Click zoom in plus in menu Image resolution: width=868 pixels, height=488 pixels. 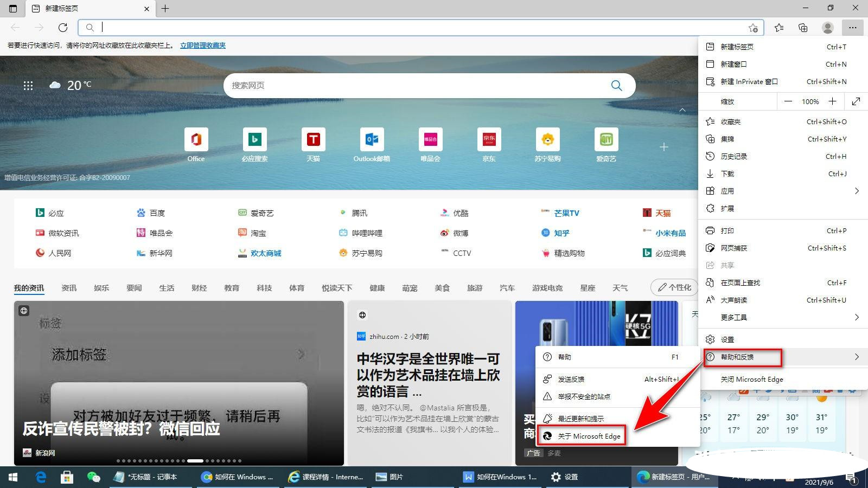832,101
